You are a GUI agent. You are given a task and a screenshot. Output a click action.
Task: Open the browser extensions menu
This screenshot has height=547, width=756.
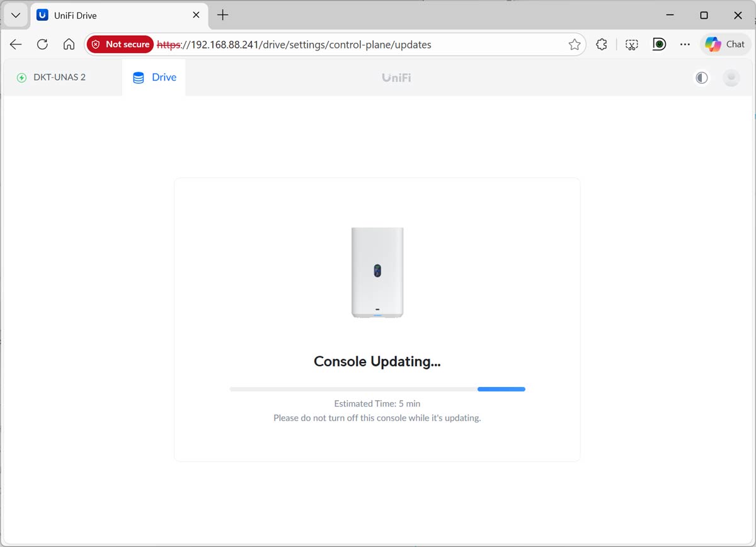click(x=602, y=44)
